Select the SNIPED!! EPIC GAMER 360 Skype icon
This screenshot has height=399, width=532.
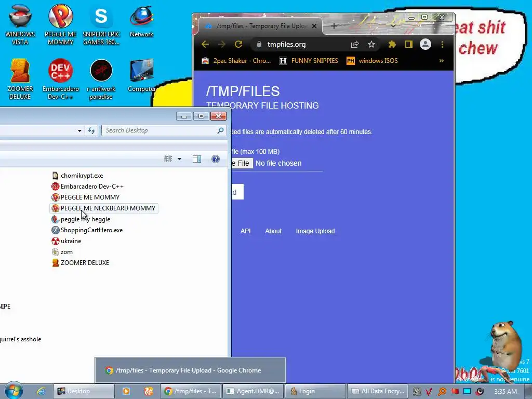[101, 24]
